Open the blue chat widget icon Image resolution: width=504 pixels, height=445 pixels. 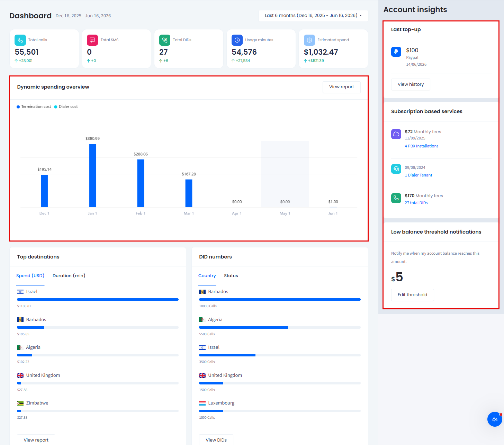pyautogui.click(x=495, y=419)
